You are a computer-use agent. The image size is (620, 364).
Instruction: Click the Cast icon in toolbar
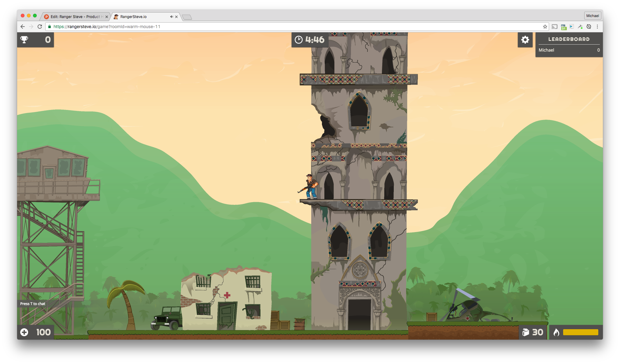554,27
